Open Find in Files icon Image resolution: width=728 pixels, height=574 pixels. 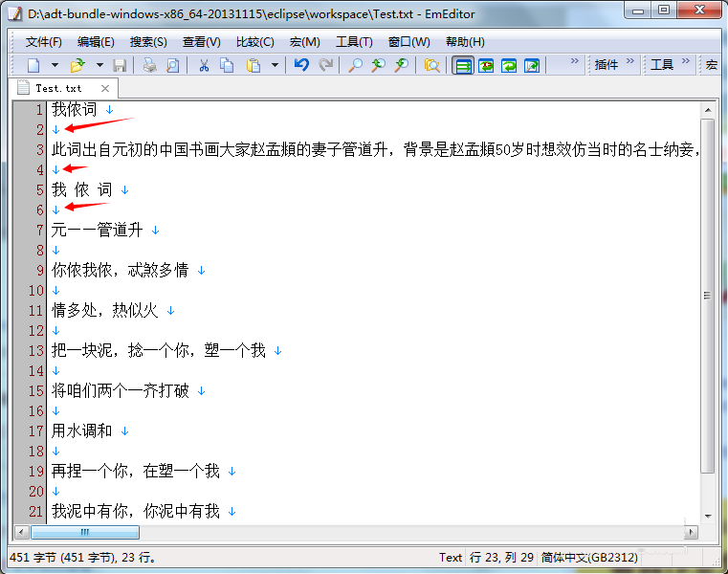point(431,65)
